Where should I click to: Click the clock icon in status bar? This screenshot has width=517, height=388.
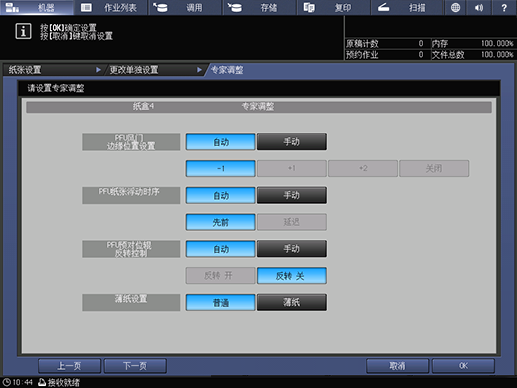pos(7,382)
